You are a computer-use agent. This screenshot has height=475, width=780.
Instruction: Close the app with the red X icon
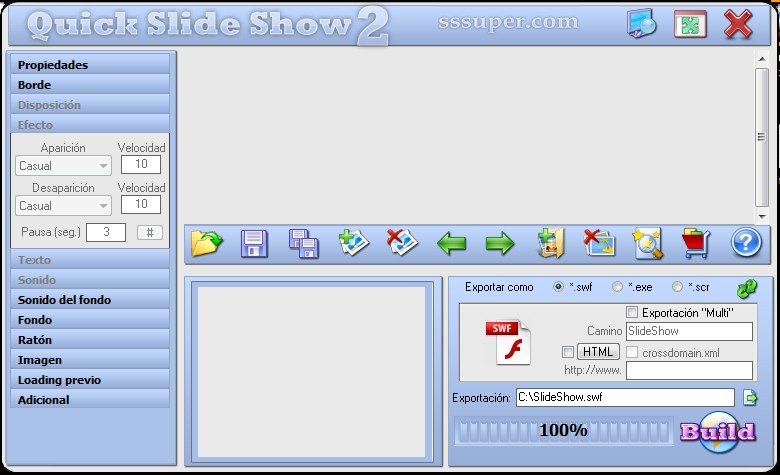738,24
